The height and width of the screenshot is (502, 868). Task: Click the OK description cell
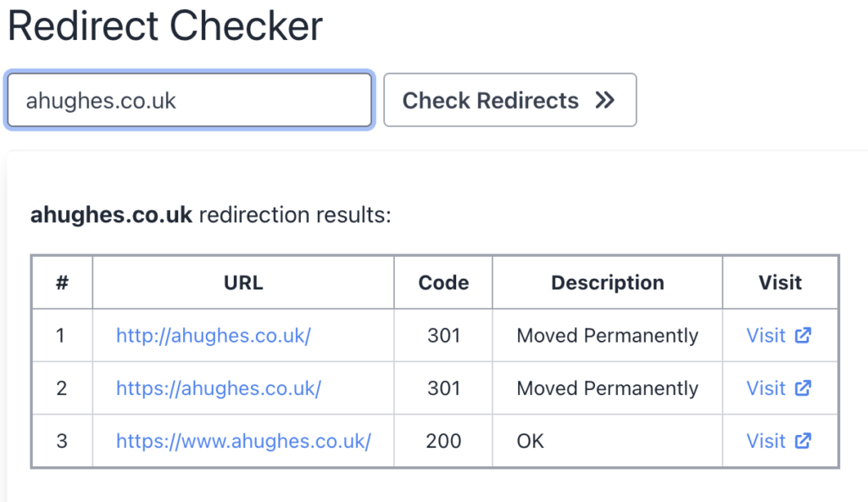coord(531,441)
